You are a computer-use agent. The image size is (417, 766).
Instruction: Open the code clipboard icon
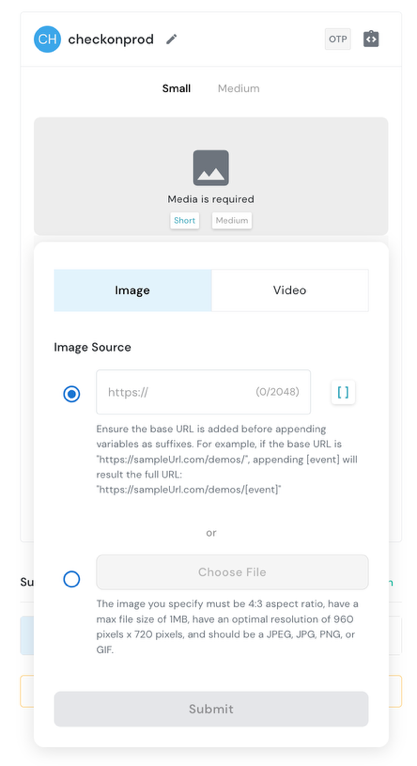(371, 39)
